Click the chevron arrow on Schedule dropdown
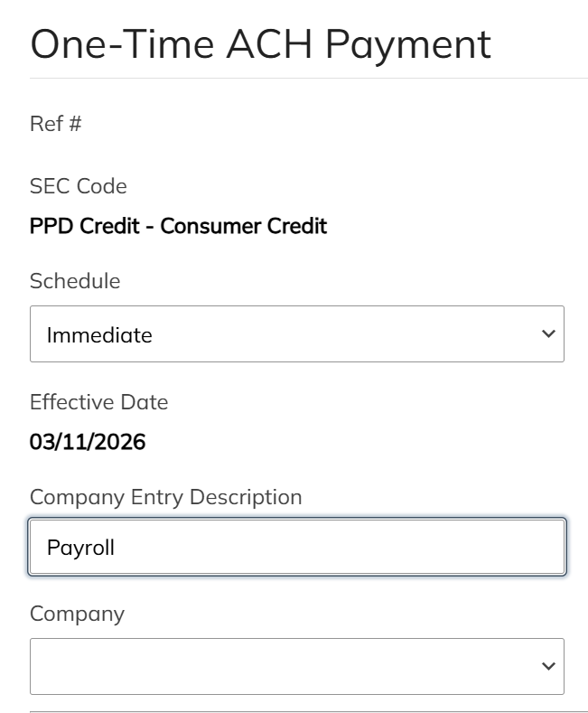 [547, 334]
